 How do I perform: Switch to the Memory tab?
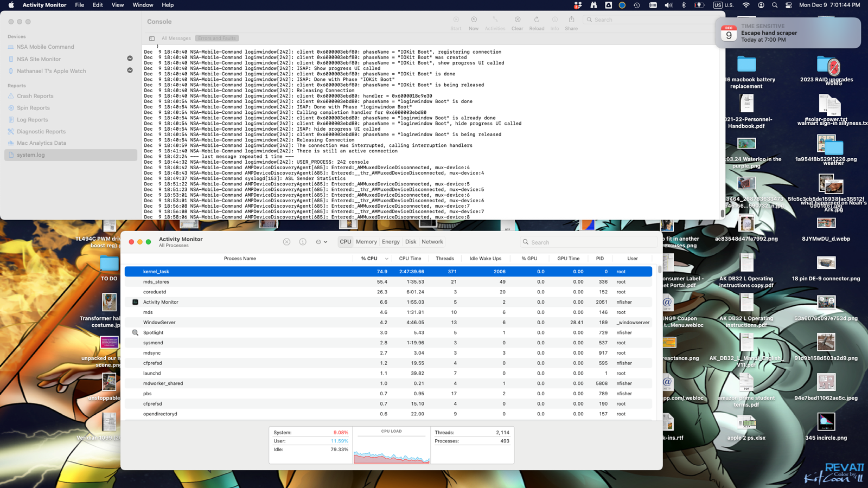pyautogui.click(x=366, y=242)
